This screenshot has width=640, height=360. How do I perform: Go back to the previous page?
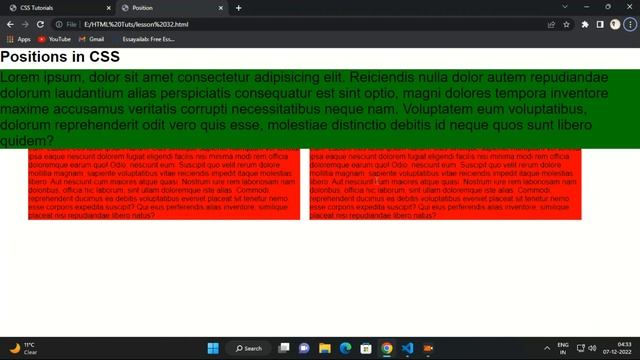[x=10, y=24]
